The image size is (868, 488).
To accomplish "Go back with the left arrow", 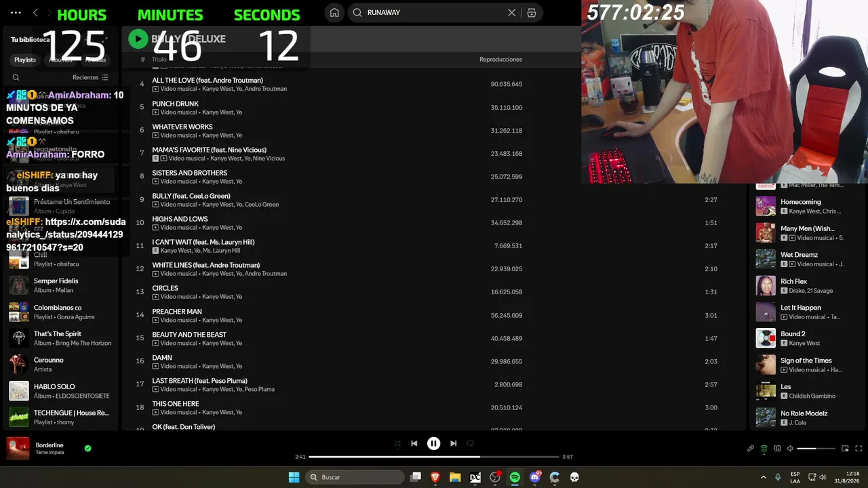I will (35, 13).
